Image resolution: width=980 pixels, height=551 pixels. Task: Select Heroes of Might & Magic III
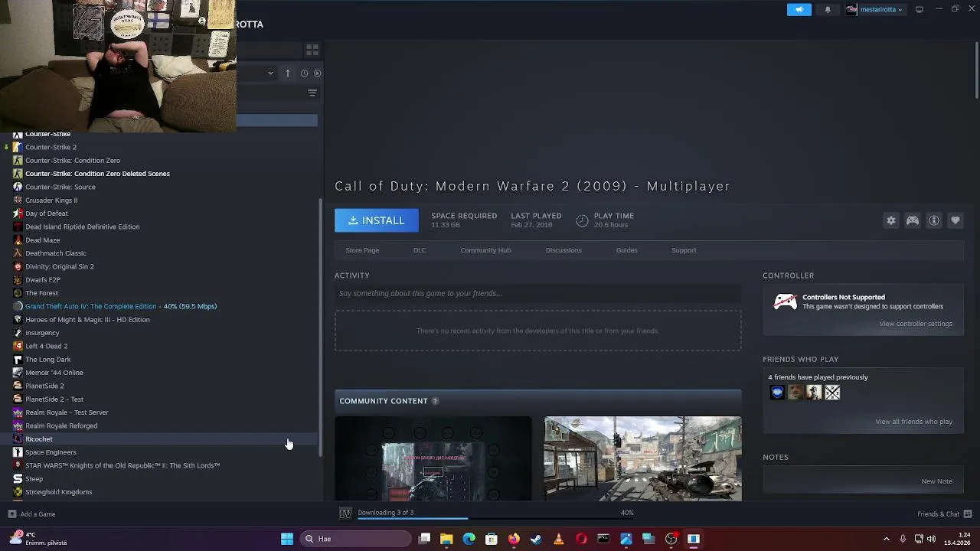click(87, 320)
